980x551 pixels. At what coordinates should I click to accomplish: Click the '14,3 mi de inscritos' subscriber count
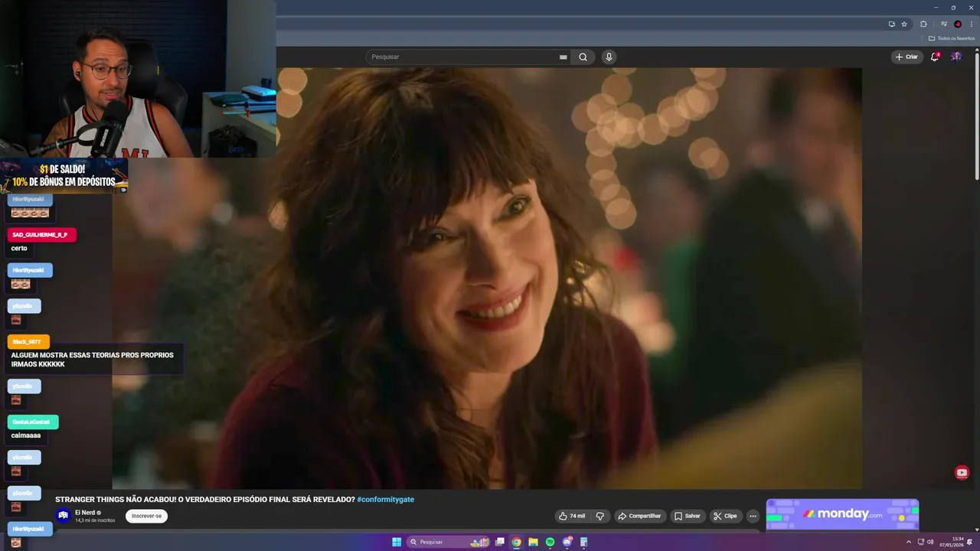(95, 520)
